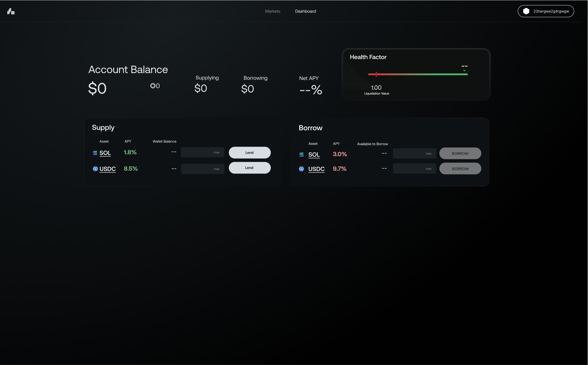Open the Markets tab
588x365 pixels.
click(x=273, y=11)
